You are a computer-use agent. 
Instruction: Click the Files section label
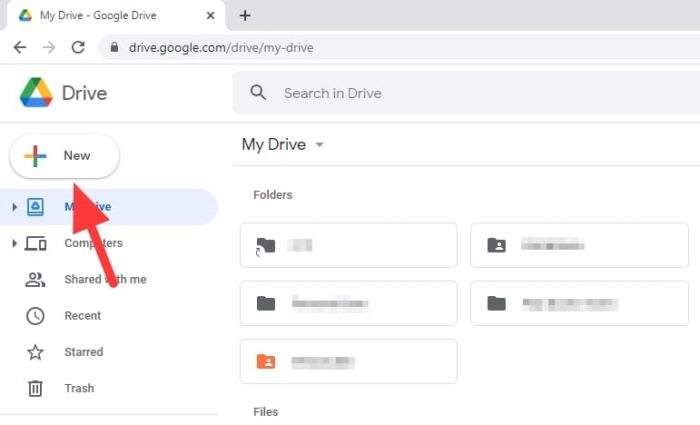pyautogui.click(x=266, y=412)
